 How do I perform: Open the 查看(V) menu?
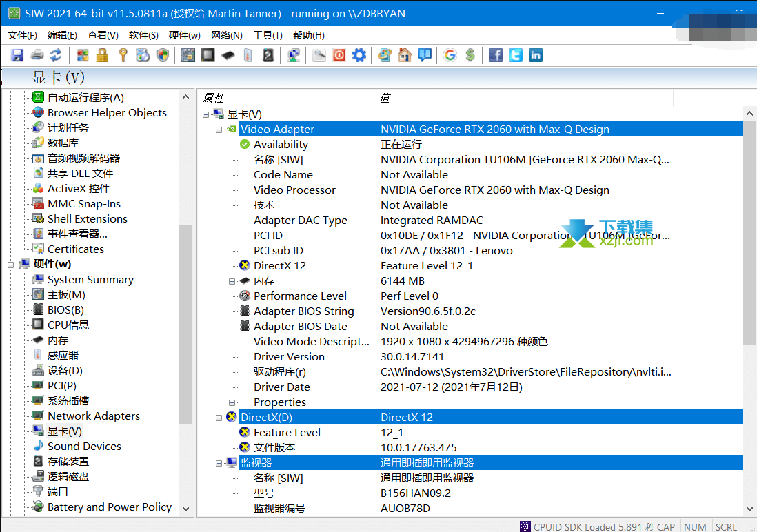coord(103,35)
